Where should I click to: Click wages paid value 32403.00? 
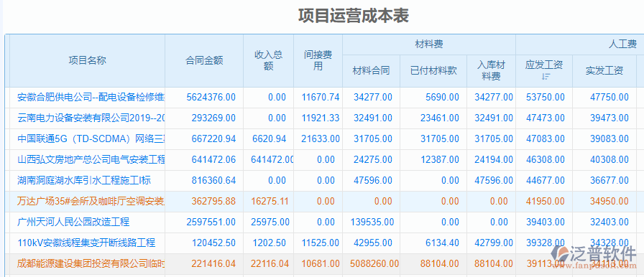click(609, 222)
